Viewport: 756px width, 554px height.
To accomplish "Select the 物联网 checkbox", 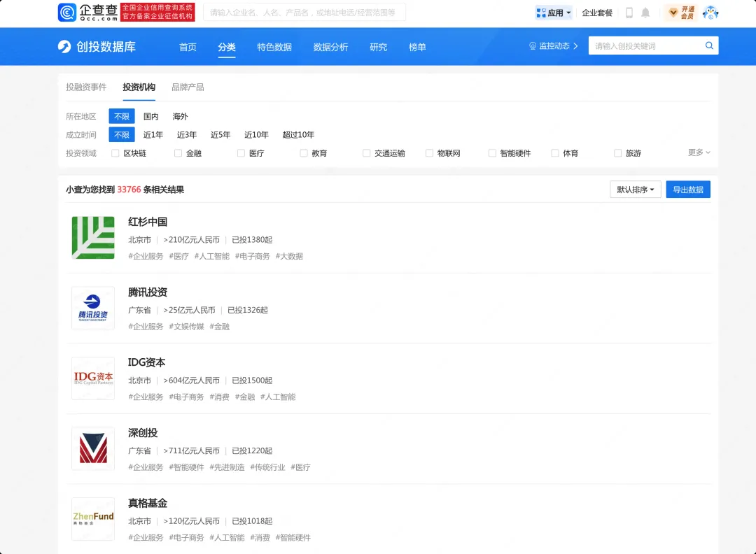I will tap(429, 153).
